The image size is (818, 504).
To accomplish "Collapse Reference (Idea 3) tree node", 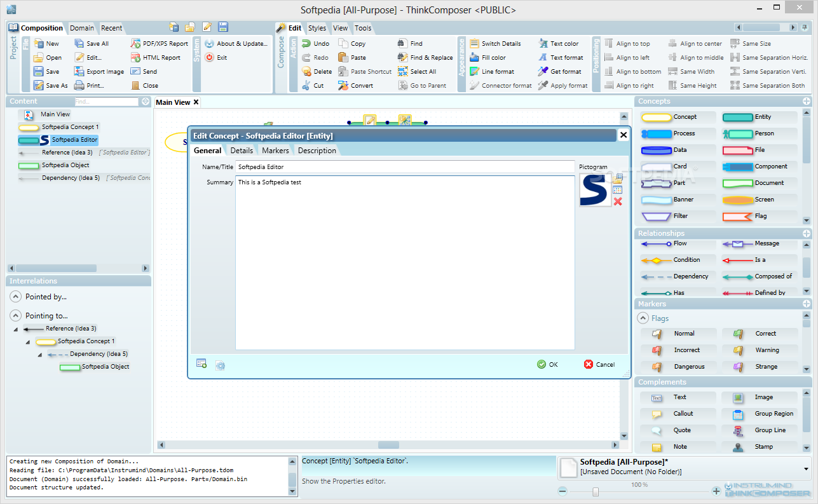I will pos(16,329).
